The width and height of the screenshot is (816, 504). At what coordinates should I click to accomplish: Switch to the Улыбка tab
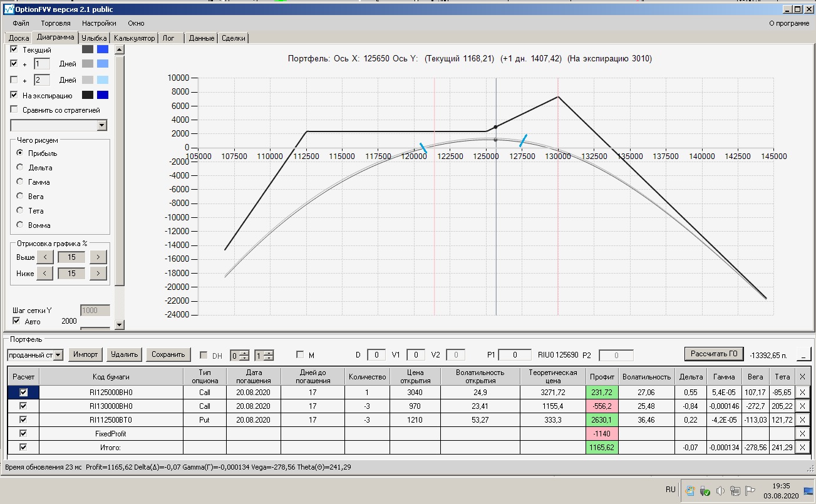pyautogui.click(x=94, y=38)
